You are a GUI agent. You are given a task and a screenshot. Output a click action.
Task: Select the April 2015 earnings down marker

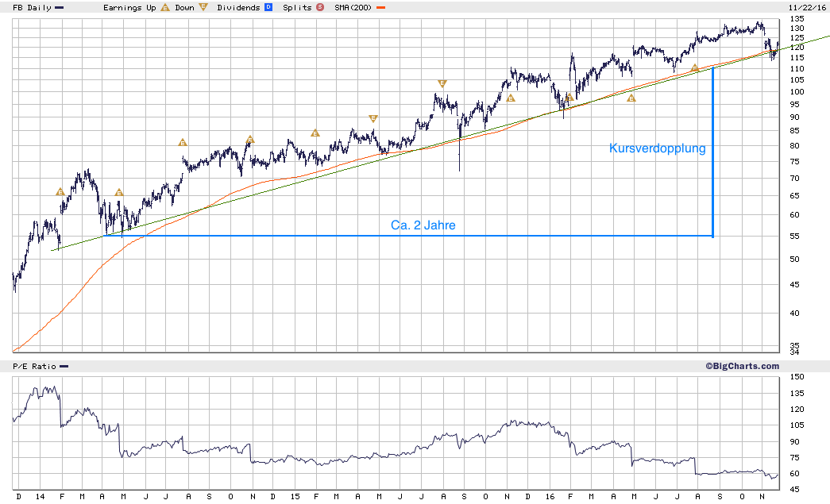pos(373,118)
